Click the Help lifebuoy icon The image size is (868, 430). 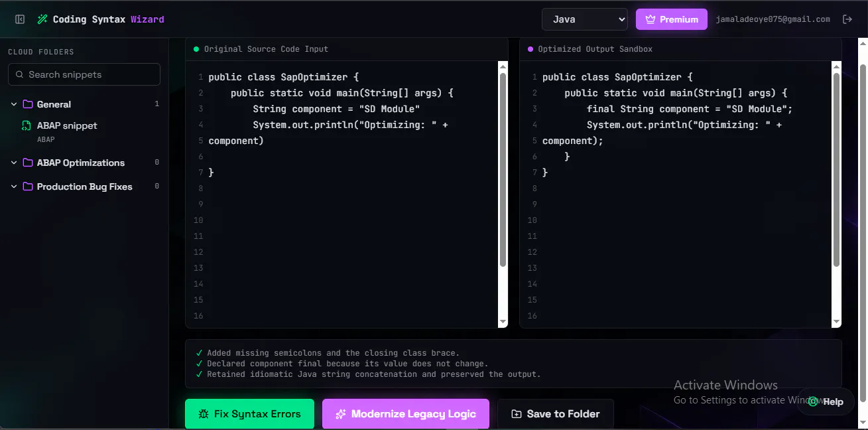pyautogui.click(x=813, y=401)
